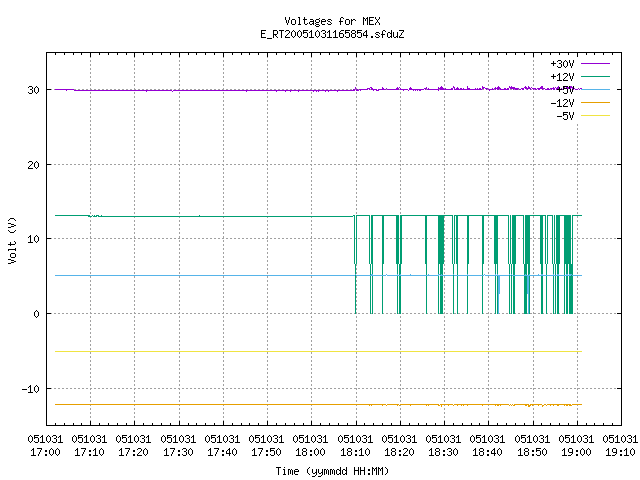Click the x-axis label 051031 19:10
640x480 pixels.
620,446
